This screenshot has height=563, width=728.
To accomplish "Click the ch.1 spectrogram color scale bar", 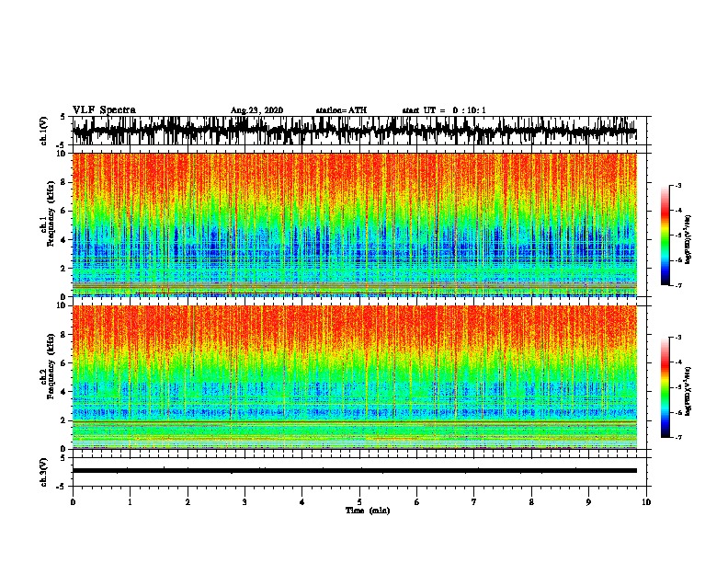I will click(x=665, y=236).
